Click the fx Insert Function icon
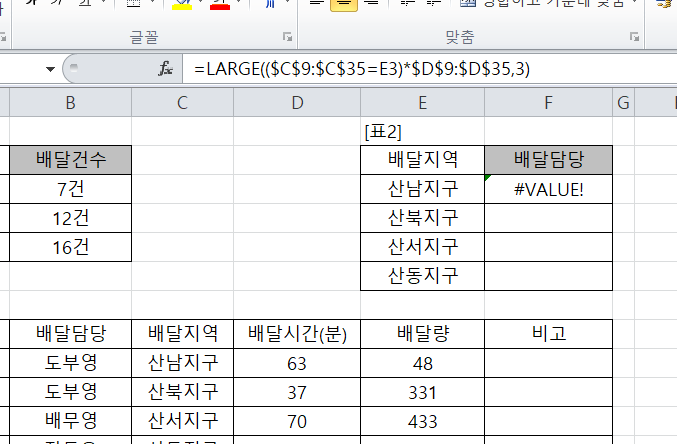 [166, 70]
